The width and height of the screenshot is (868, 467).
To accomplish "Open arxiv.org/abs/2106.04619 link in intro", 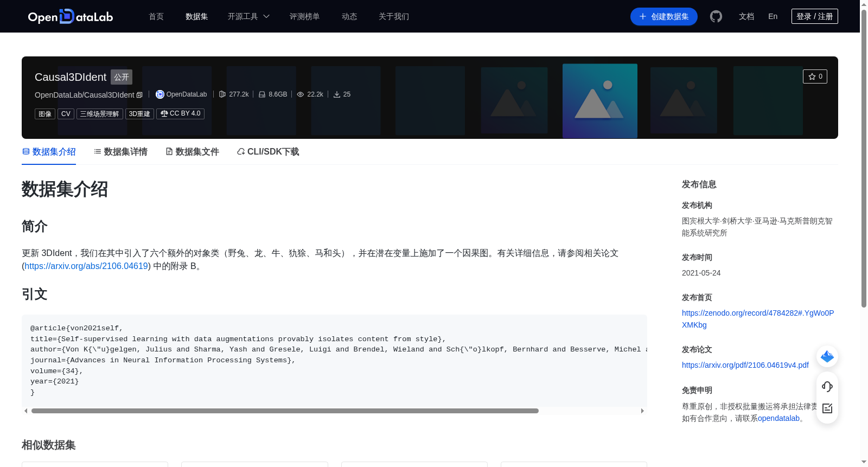I will point(86,266).
